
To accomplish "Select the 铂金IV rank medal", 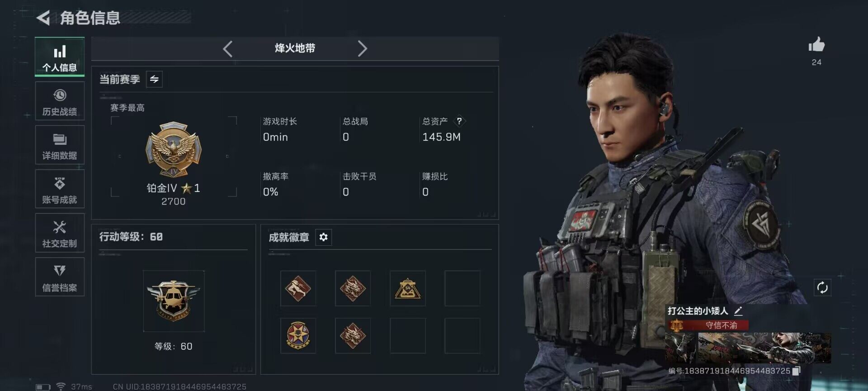I will (x=174, y=149).
